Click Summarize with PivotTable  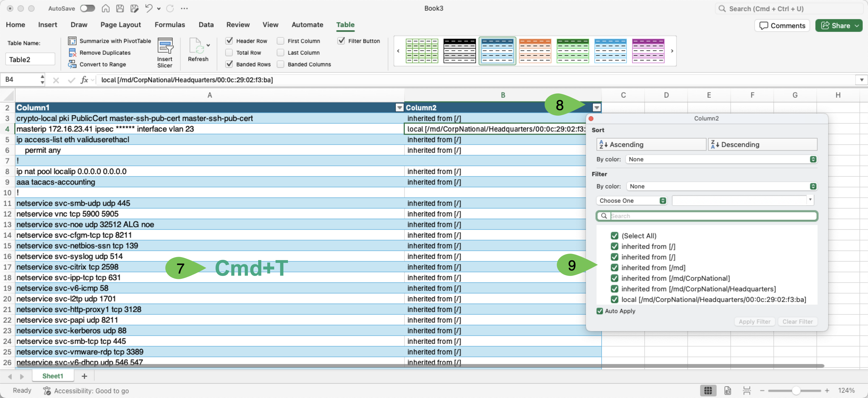109,41
